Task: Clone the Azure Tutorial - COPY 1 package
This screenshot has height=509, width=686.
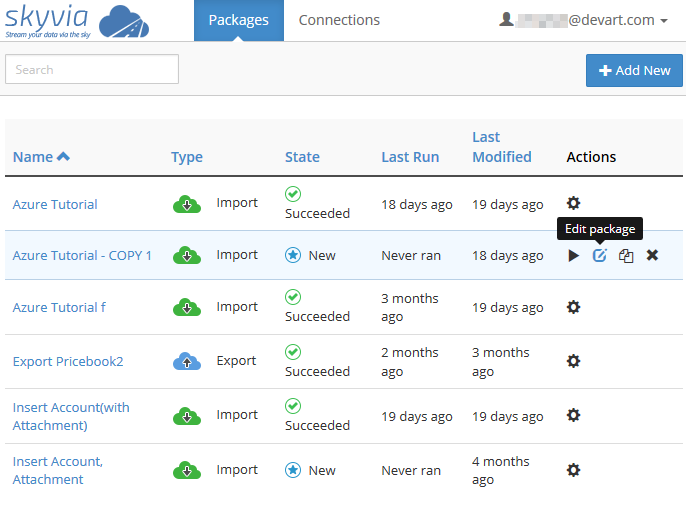Action: pyautogui.click(x=626, y=256)
